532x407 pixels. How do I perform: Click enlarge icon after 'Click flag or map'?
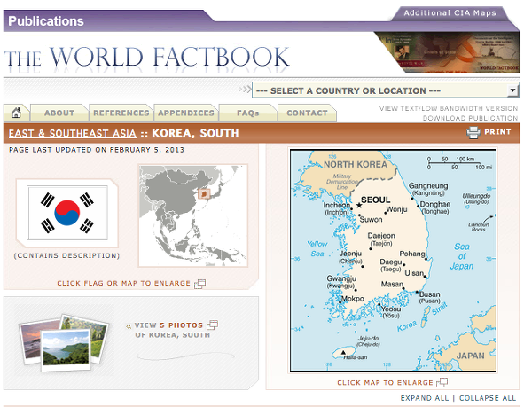pyautogui.click(x=199, y=284)
